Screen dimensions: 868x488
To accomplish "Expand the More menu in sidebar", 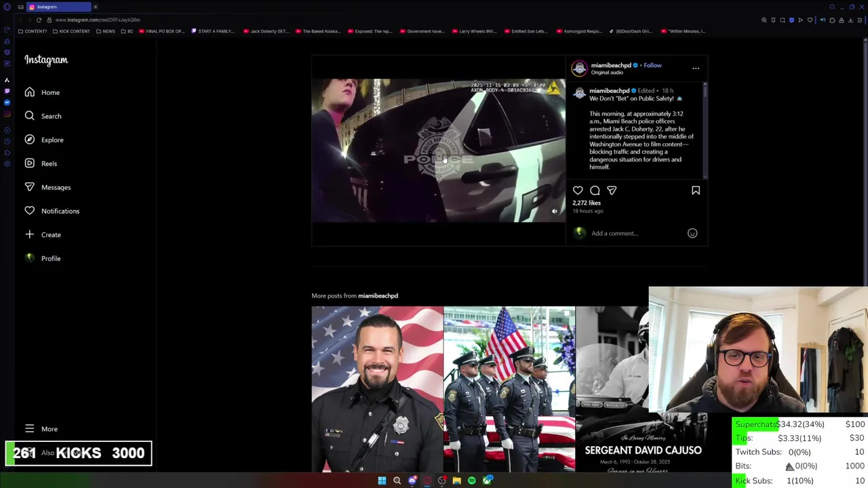I will [41, 428].
